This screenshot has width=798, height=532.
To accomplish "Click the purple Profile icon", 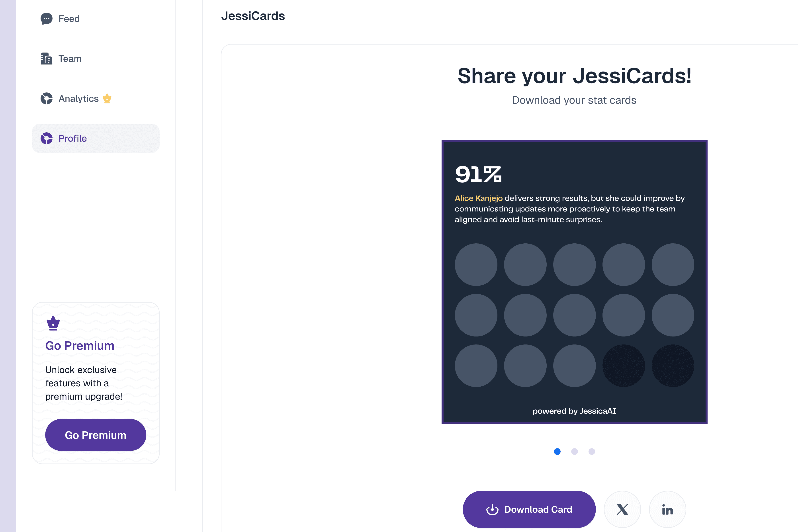I will 47,138.
